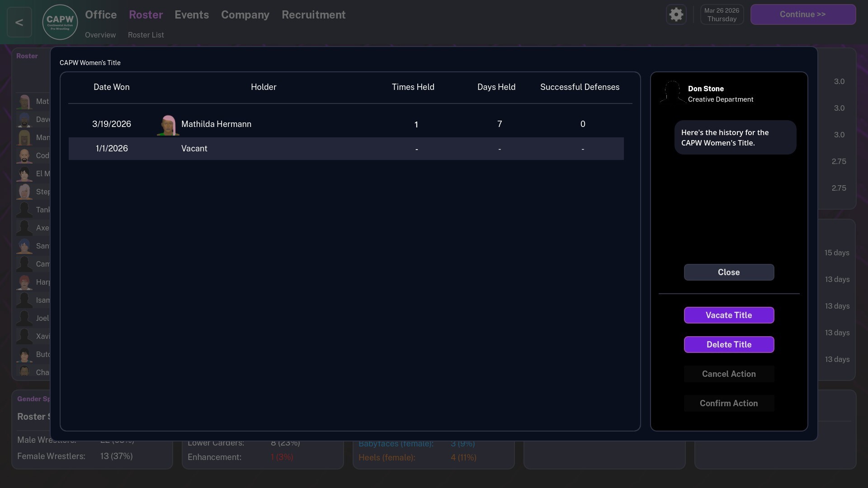Click the back arrow button

click(x=19, y=22)
